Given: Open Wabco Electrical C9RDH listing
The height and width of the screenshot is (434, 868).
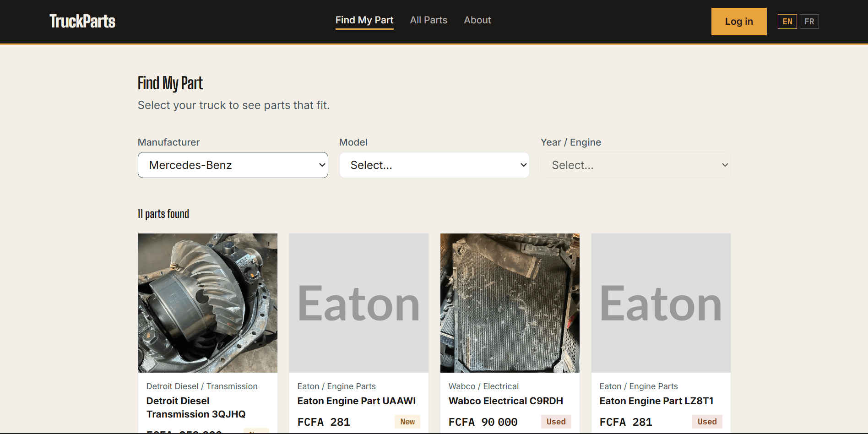Looking at the screenshot, I should pos(506,401).
